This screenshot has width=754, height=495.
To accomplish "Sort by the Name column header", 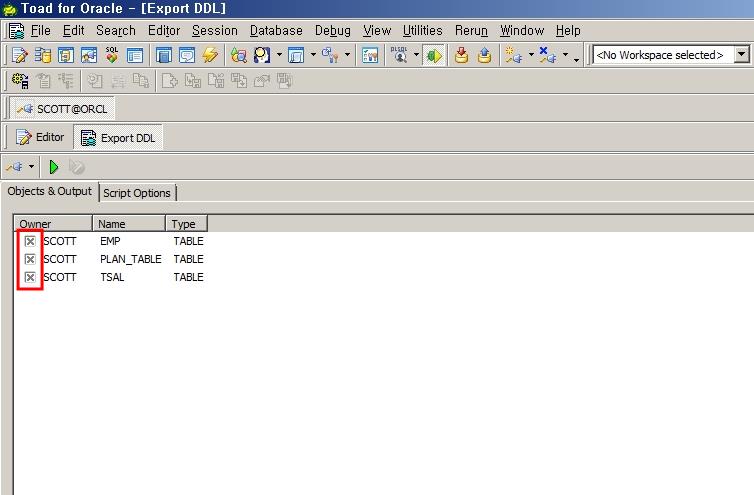I will [129, 224].
